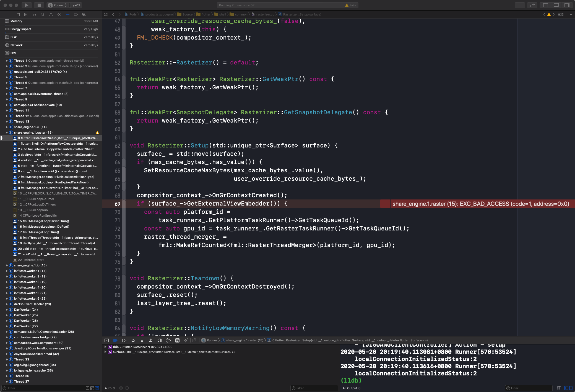Viewport: 575px width, 392px height.
Task: Open the editor options menu
Action: coord(561,14)
